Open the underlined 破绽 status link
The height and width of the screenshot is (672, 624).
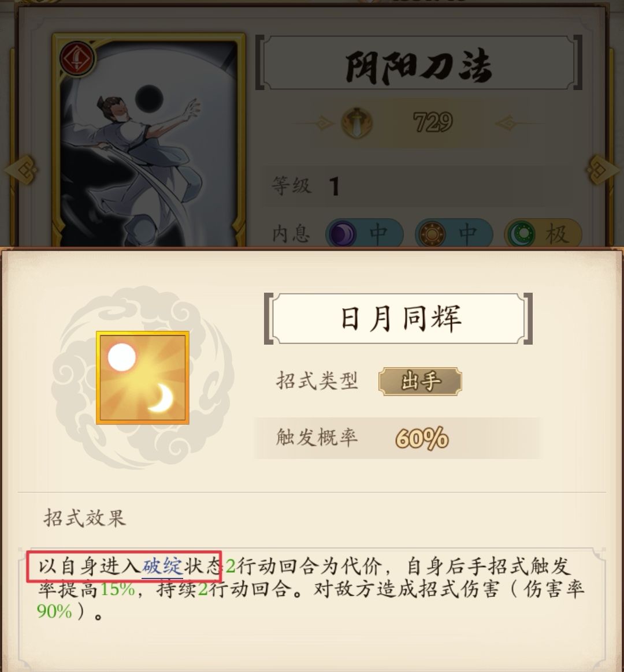[162, 566]
